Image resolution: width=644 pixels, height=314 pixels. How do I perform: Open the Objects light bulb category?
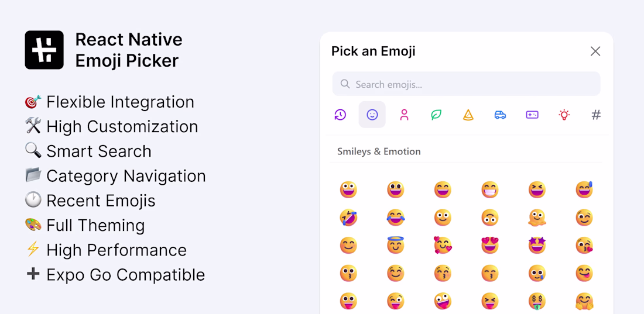(564, 115)
